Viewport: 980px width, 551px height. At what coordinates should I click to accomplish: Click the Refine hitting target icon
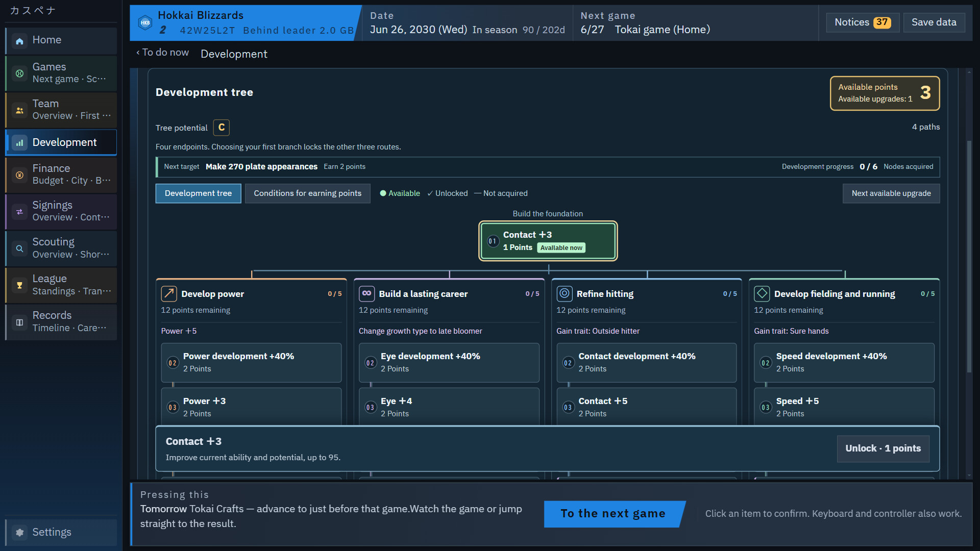[x=564, y=293]
